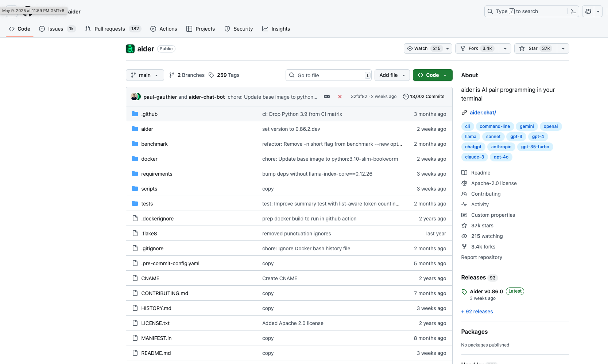Open the Security tab
The width and height of the screenshot is (608, 364).
[x=239, y=29]
